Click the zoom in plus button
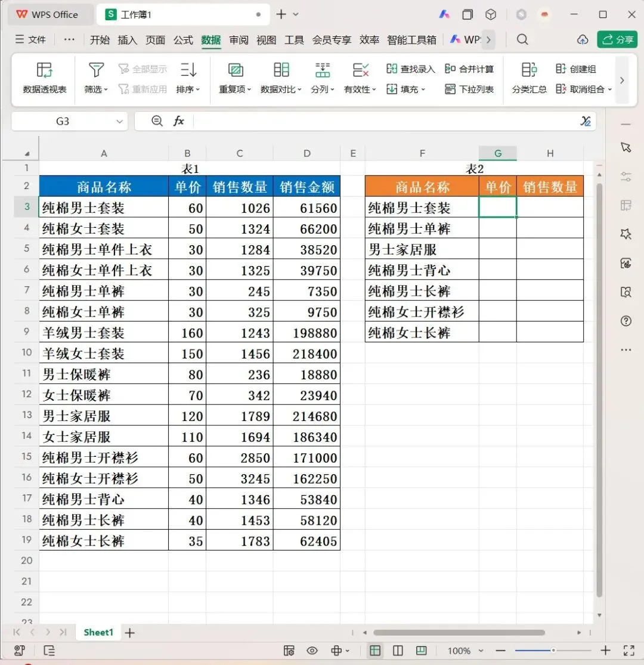The width and height of the screenshot is (644, 665). coord(605,651)
